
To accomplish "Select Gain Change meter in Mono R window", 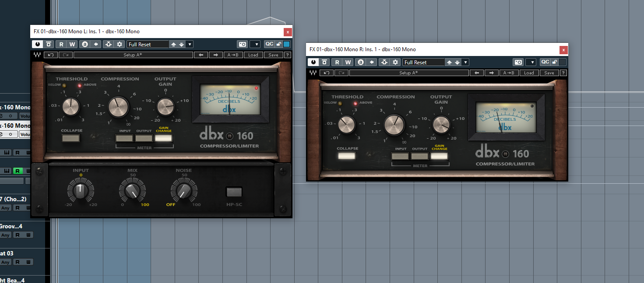I will pyautogui.click(x=440, y=156).
